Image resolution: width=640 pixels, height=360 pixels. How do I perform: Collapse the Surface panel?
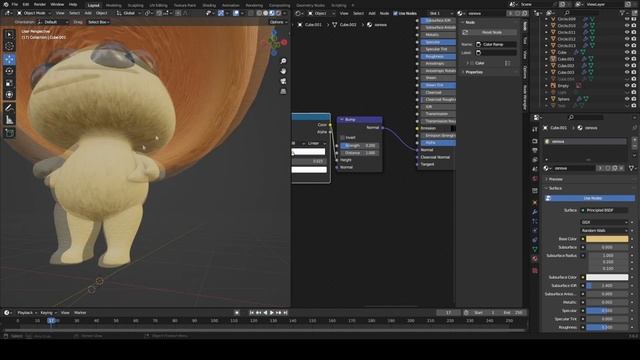[555, 188]
